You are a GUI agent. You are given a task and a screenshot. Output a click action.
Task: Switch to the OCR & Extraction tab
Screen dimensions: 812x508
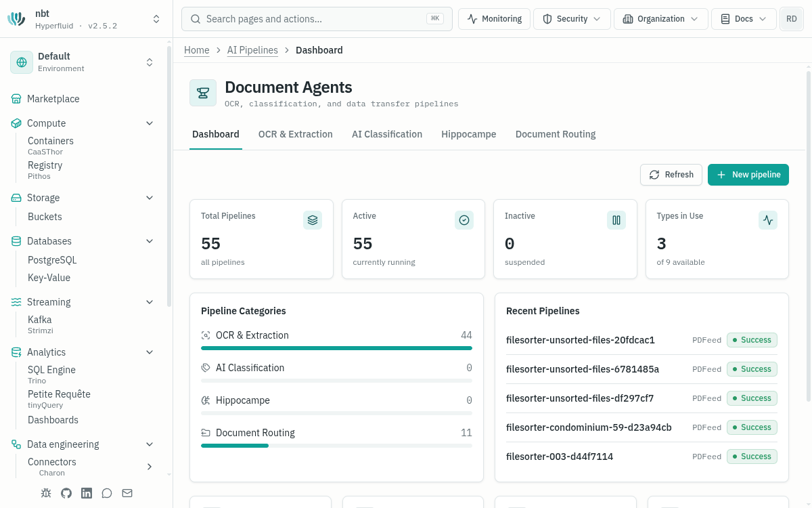point(296,134)
